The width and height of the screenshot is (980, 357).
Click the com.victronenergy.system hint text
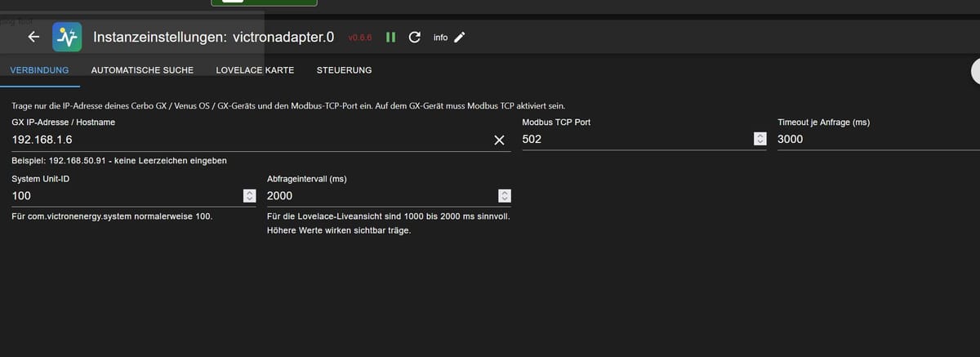[113, 217]
